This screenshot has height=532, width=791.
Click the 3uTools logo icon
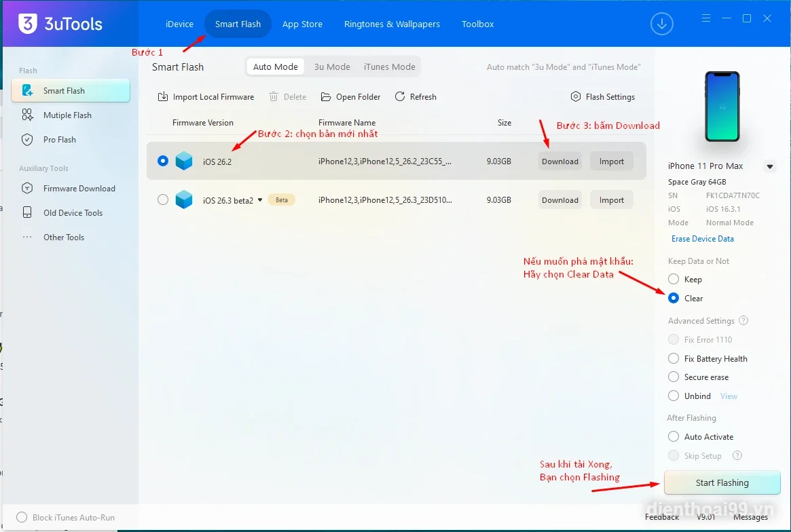pyautogui.click(x=27, y=23)
